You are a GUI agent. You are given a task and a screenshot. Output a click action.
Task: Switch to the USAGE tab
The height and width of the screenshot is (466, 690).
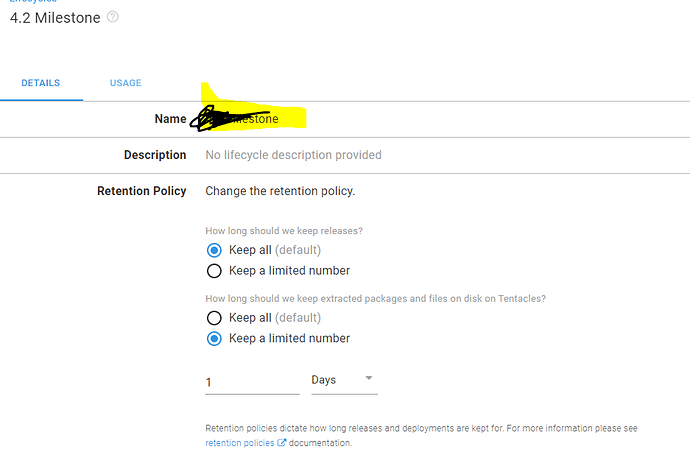pos(125,83)
